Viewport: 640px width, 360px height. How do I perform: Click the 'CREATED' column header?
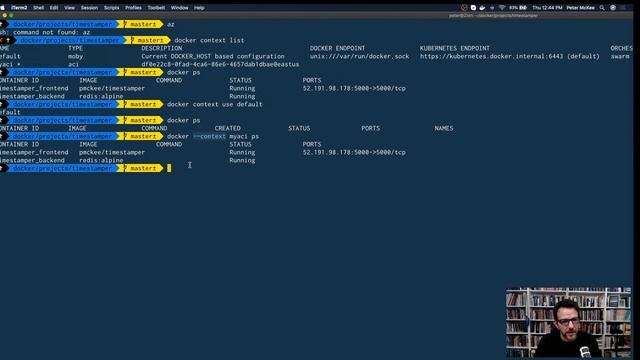tap(227, 128)
